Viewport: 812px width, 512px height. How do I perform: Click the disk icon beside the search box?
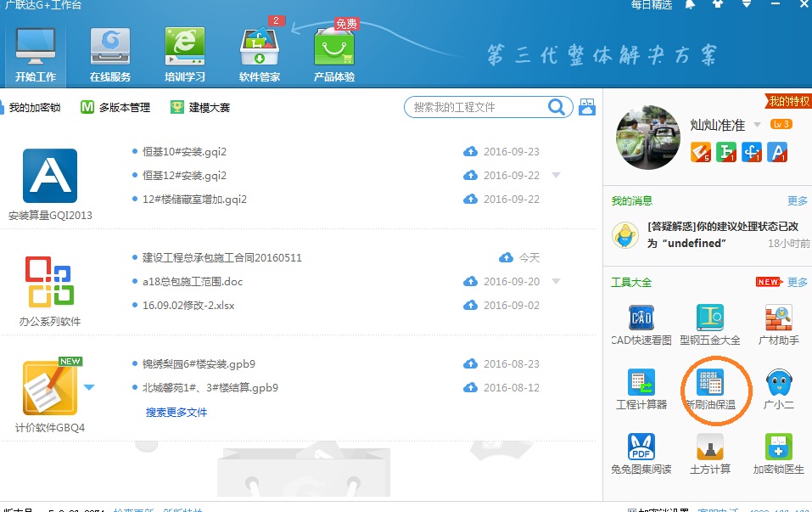click(587, 107)
